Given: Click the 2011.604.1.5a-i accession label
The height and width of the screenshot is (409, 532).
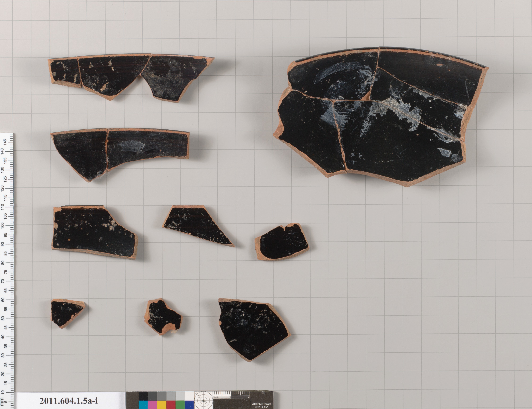Looking at the screenshot, I should coord(68,400).
